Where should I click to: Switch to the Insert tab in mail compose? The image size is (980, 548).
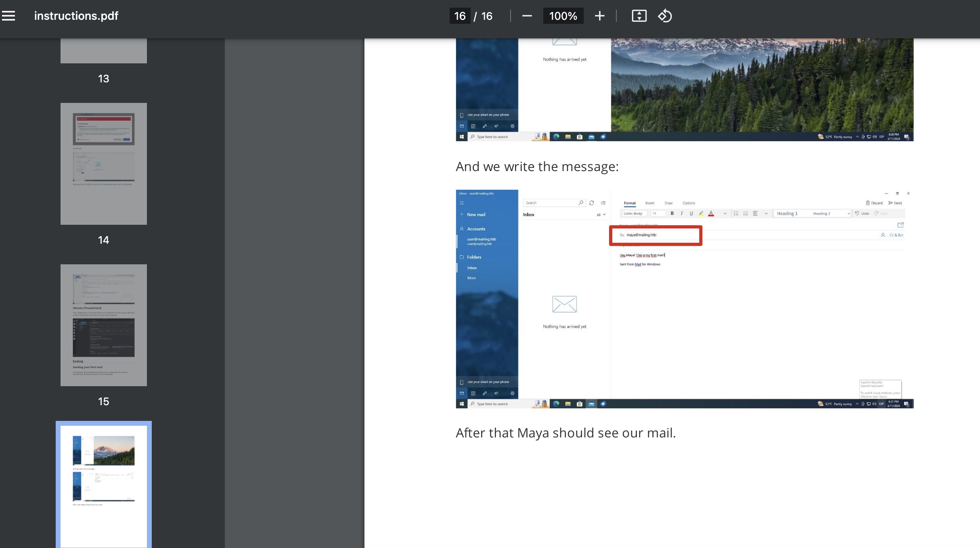click(x=649, y=203)
